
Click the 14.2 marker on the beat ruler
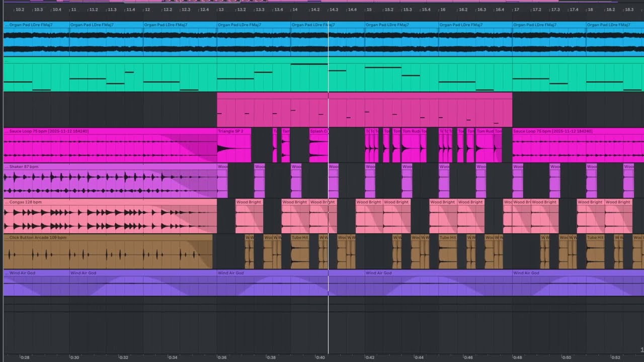pos(315,10)
